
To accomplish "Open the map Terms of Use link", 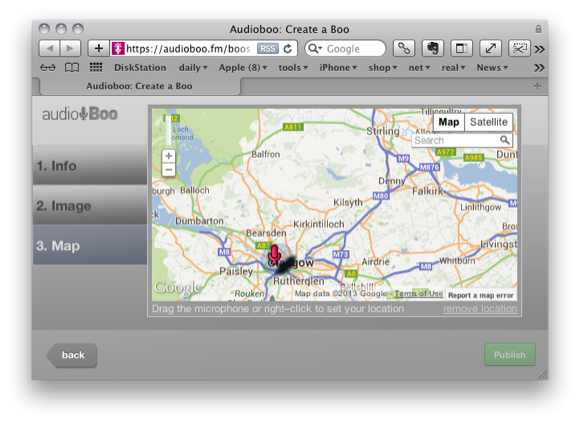I will 418,294.
